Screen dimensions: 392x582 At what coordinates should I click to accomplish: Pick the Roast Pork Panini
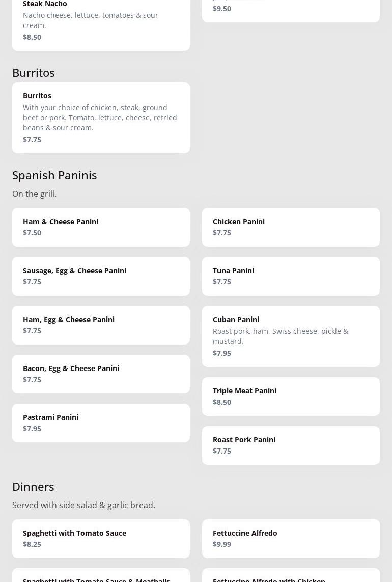pos(291,445)
